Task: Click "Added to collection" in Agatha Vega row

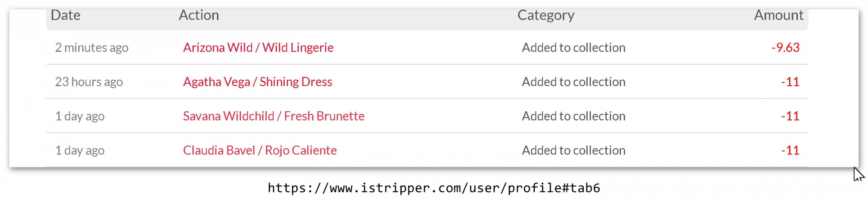Action: click(573, 82)
